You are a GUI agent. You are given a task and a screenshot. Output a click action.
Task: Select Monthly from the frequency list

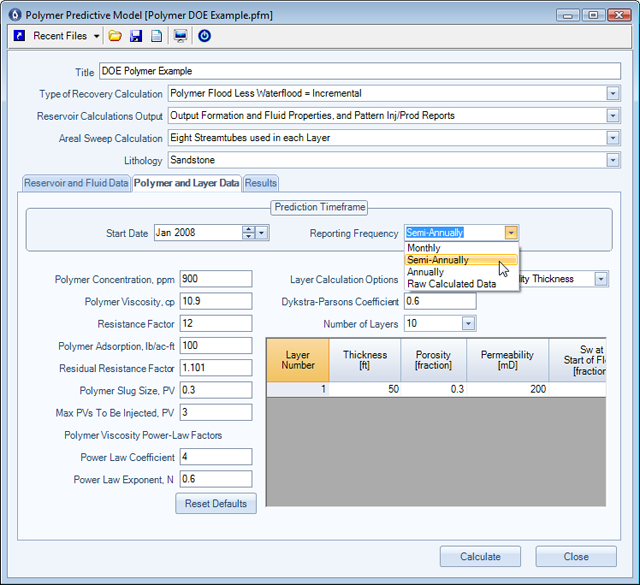[461, 248]
